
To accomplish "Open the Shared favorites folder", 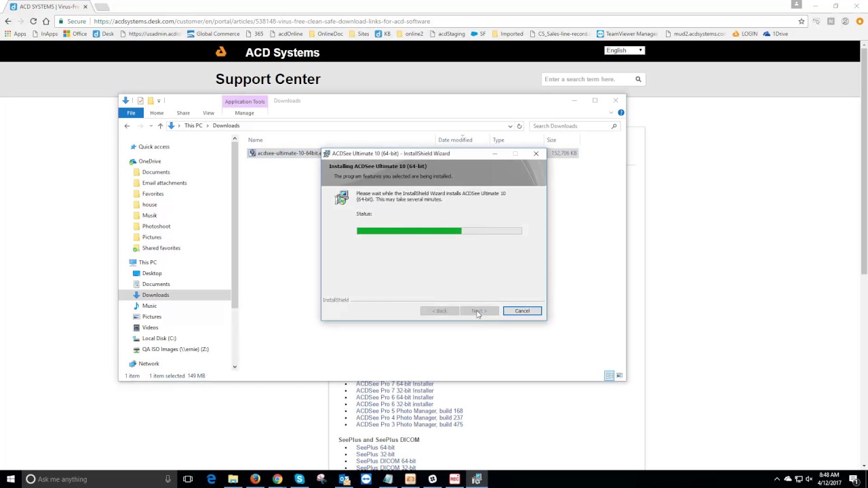I will (161, 248).
